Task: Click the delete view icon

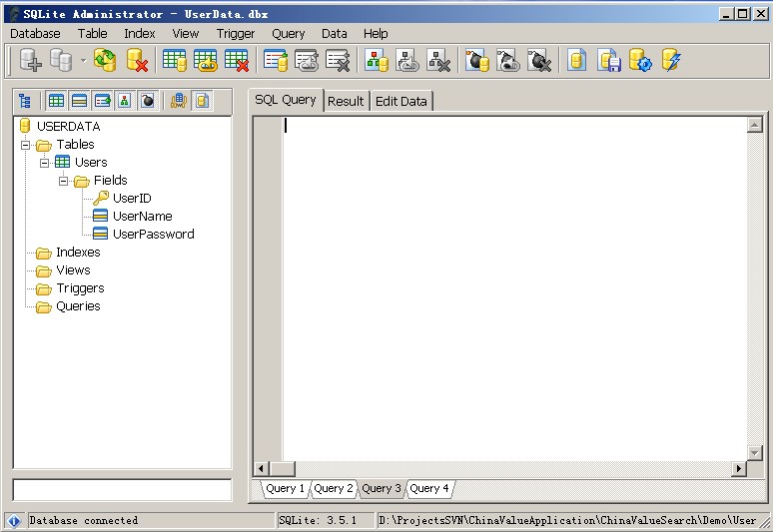Action: click(x=438, y=61)
